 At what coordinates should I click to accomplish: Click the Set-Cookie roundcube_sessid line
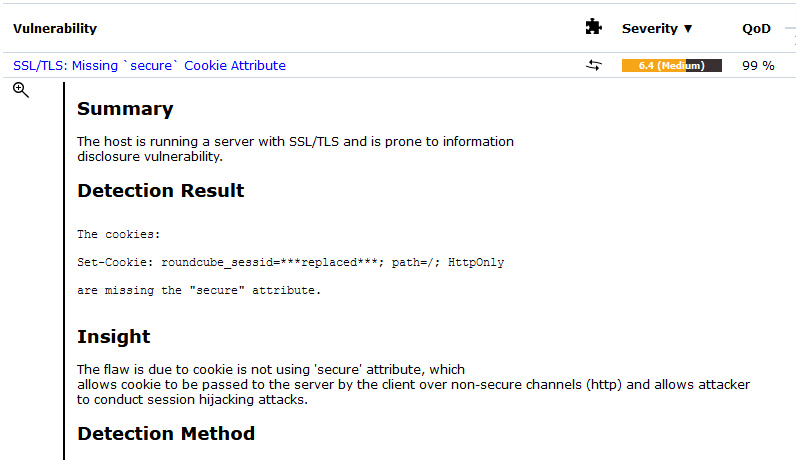(x=290, y=262)
